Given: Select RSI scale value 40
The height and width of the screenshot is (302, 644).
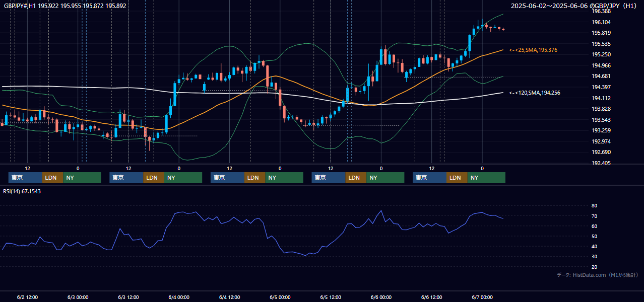Looking at the screenshot, I should [x=595, y=246].
